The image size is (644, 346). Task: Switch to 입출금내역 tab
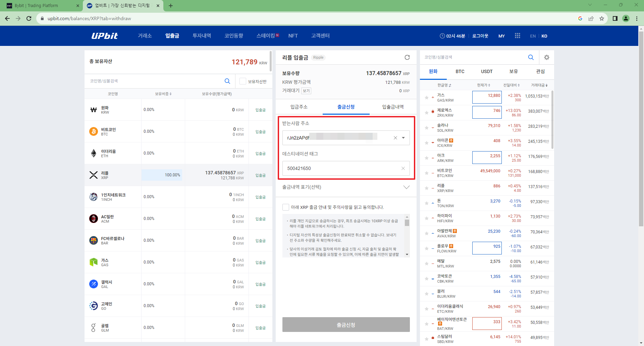(393, 107)
